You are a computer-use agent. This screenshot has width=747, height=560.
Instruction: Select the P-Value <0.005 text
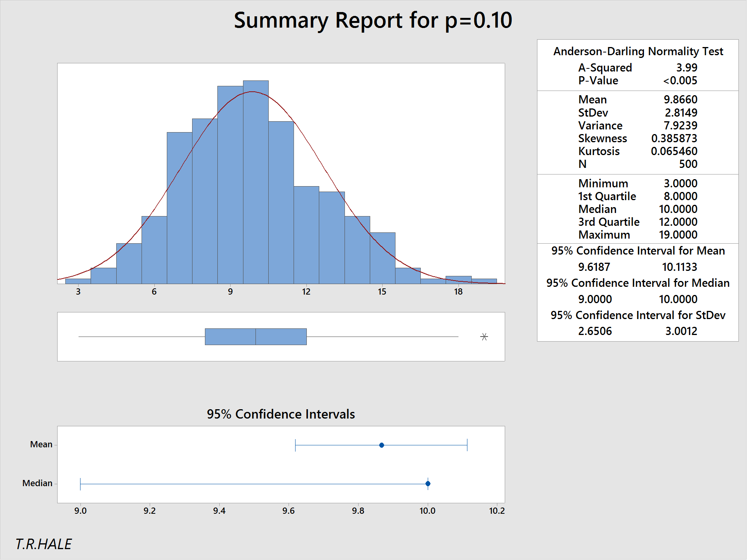[x=680, y=80]
